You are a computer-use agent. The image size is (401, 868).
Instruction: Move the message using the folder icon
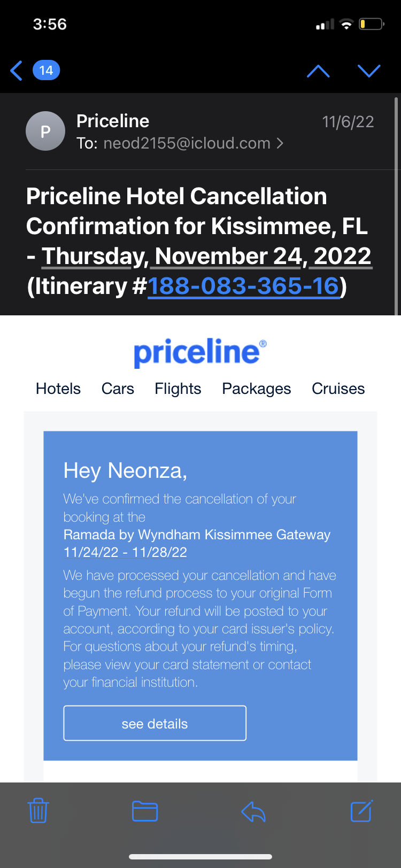point(145,811)
